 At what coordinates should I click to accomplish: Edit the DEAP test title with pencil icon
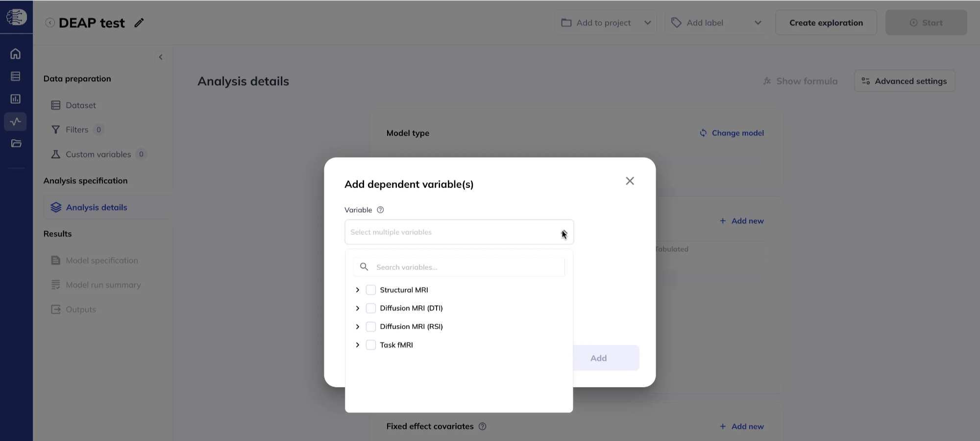pos(139,23)
